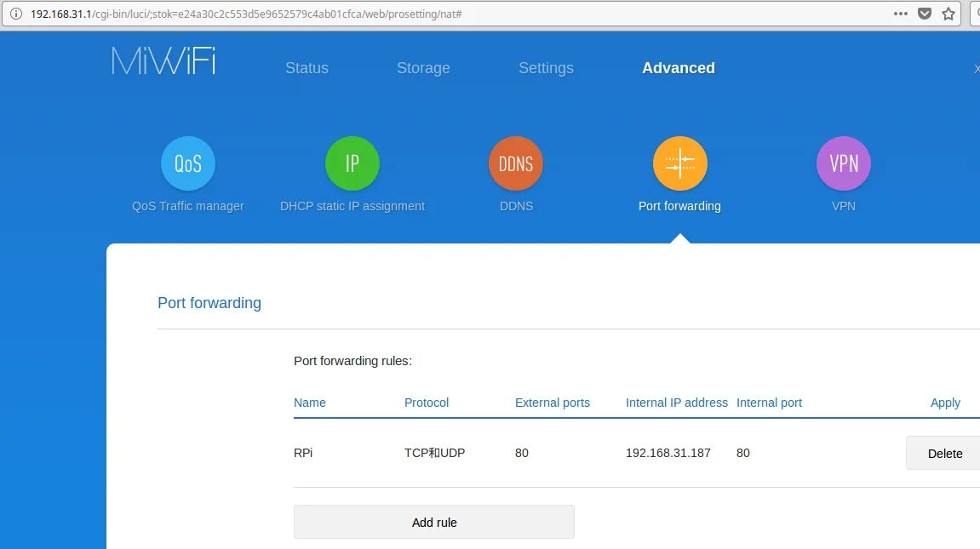Image resolution: width=980 pixels, height=549 pixels.
Task: Click the DDNS text label
Action: tap(516, 206)
